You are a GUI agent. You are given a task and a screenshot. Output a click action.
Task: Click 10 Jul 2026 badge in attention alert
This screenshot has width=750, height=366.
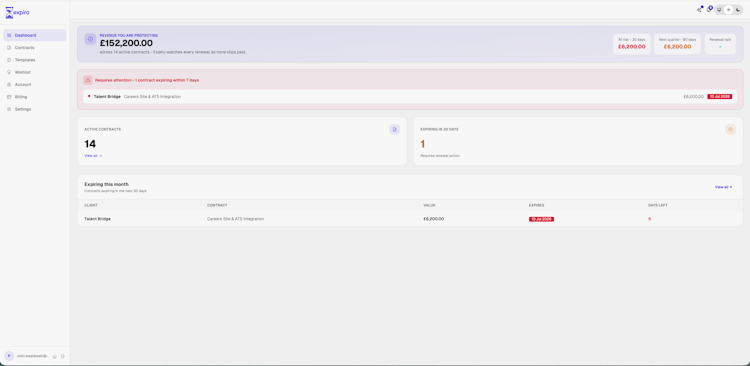(719, 97)
